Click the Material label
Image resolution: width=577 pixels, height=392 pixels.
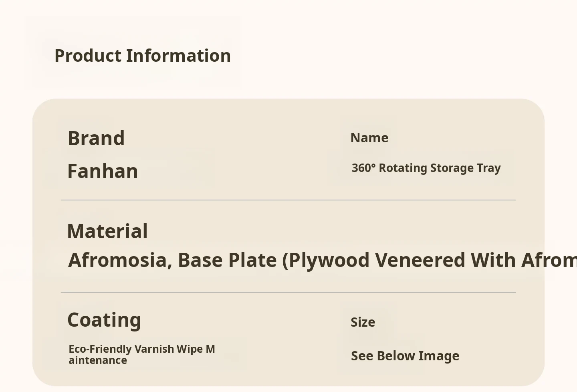107,231
